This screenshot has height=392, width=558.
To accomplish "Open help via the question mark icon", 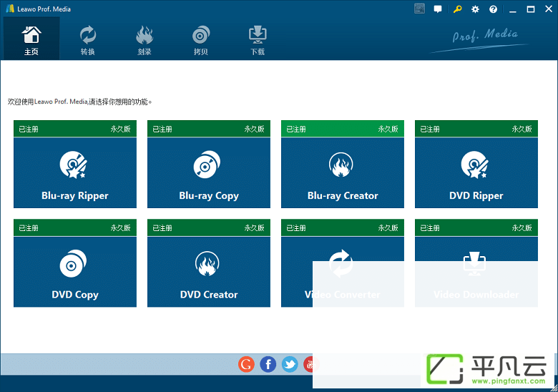I will tap(493, 9).
